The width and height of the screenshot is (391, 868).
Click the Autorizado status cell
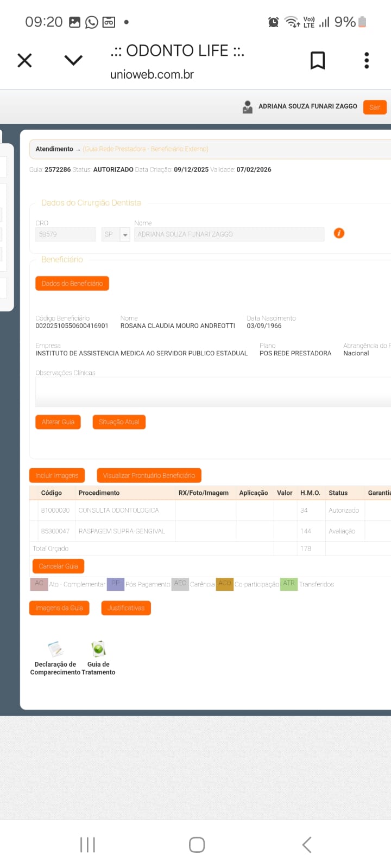coord(344,510)
